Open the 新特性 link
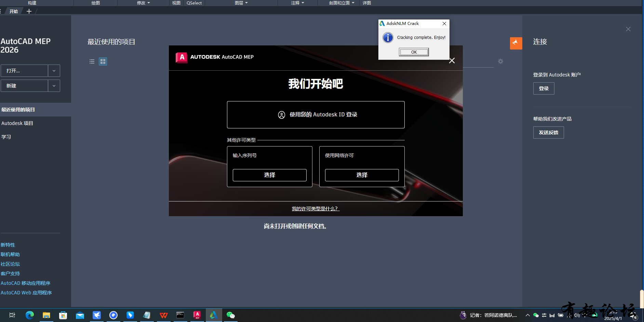The width and height of the screenshot is (644, 322). (x=8, y=245)
